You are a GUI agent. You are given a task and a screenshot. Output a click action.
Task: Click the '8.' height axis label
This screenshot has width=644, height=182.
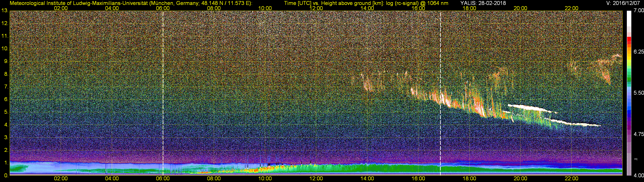[x=6, y=74]
